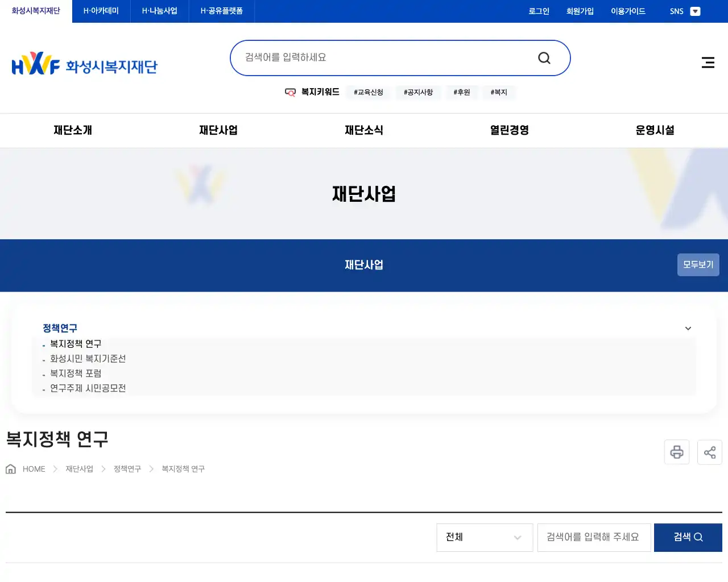
Task: Click the share icon
Action: [709, 452]
